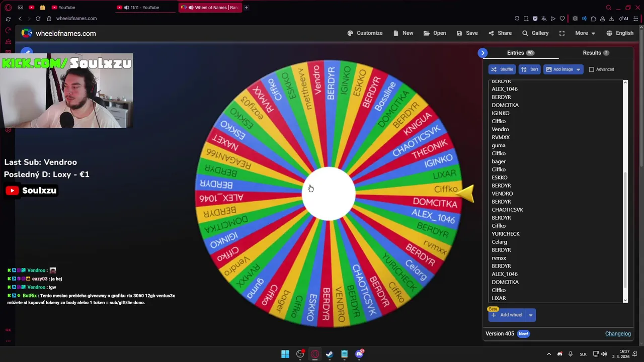Screen dimensions: 644x362
Task: Click the SLK keyboard language indicator
Action: point(583,354)
